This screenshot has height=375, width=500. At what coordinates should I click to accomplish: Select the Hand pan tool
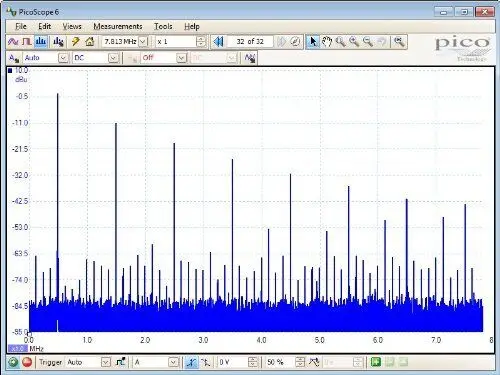tap(327, 42)
